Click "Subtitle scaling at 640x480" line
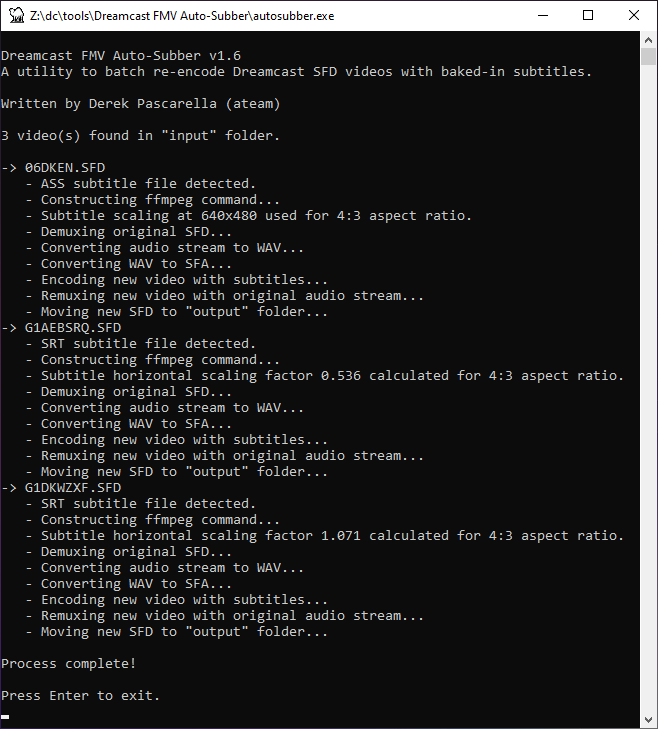This screenshot has height=729, width=658. 256,216
